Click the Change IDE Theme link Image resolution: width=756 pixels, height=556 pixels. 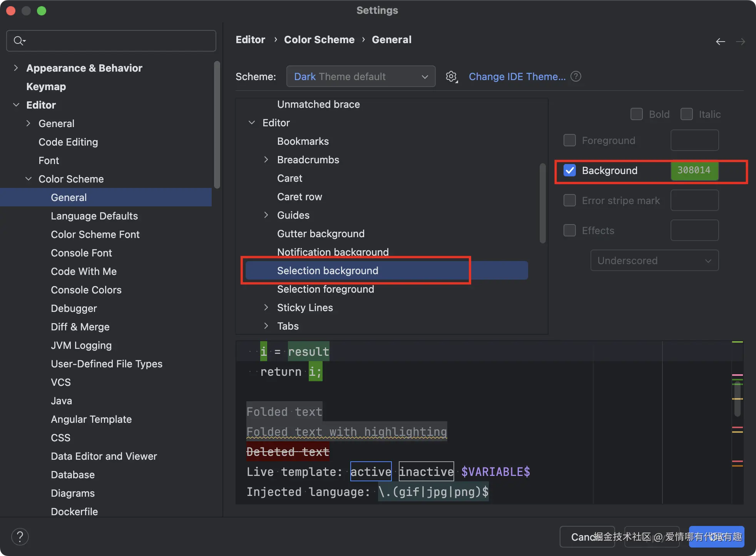(517, 77)
